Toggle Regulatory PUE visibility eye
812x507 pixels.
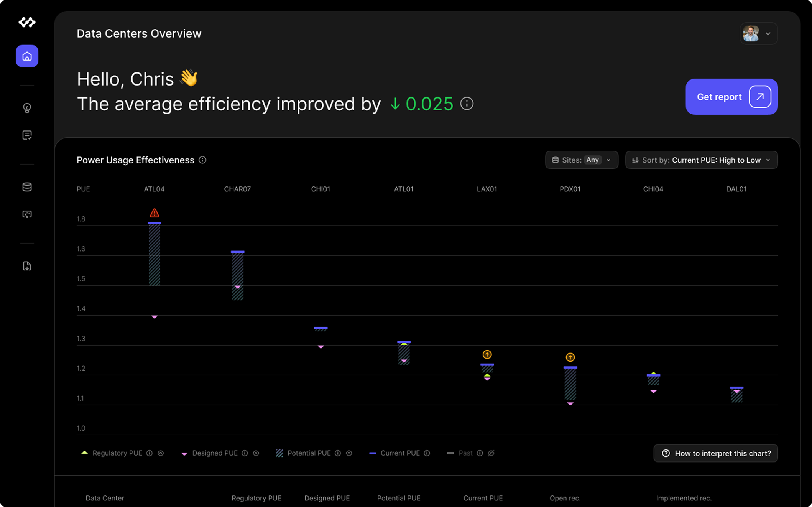pyautogui.click(x=161, y=453)
